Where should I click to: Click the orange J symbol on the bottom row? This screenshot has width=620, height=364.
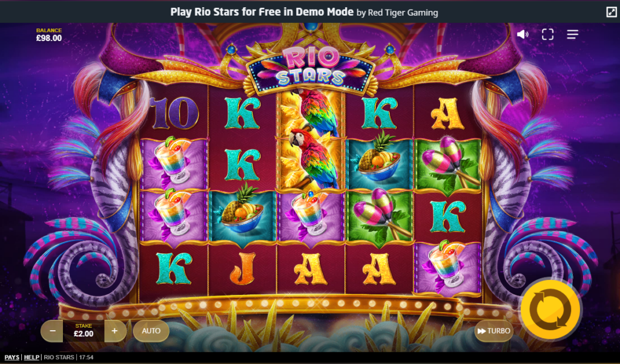point(242,269)
